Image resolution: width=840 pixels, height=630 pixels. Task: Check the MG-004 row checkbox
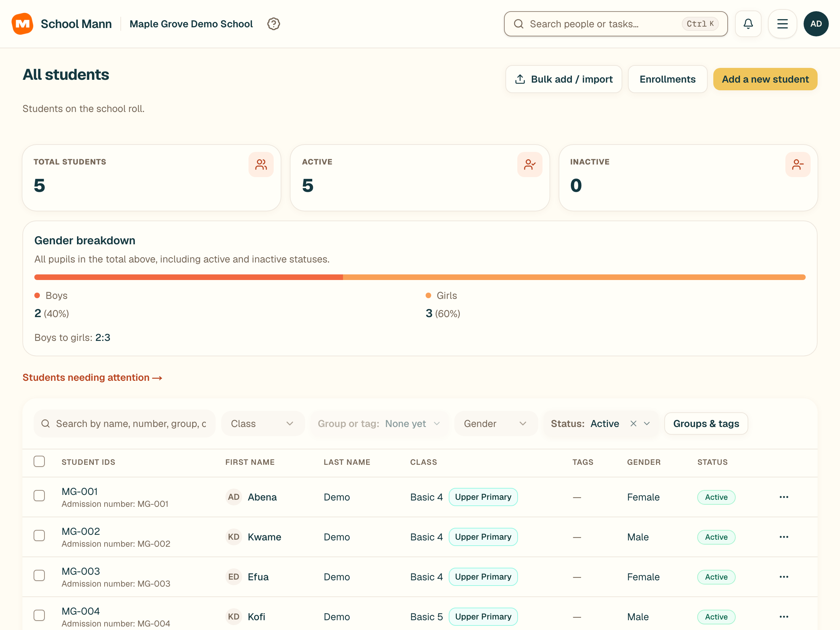click(39, 615)
